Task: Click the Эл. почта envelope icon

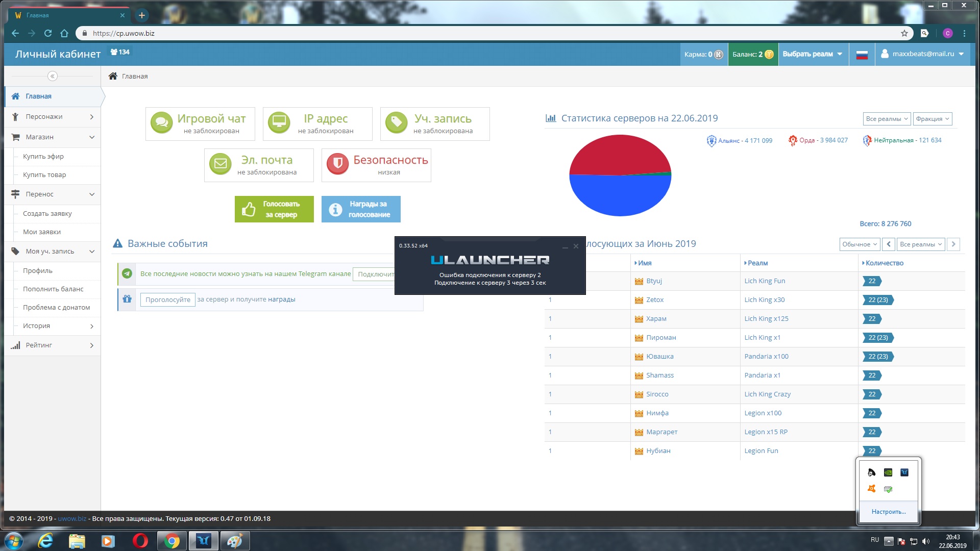Action: 220,164
